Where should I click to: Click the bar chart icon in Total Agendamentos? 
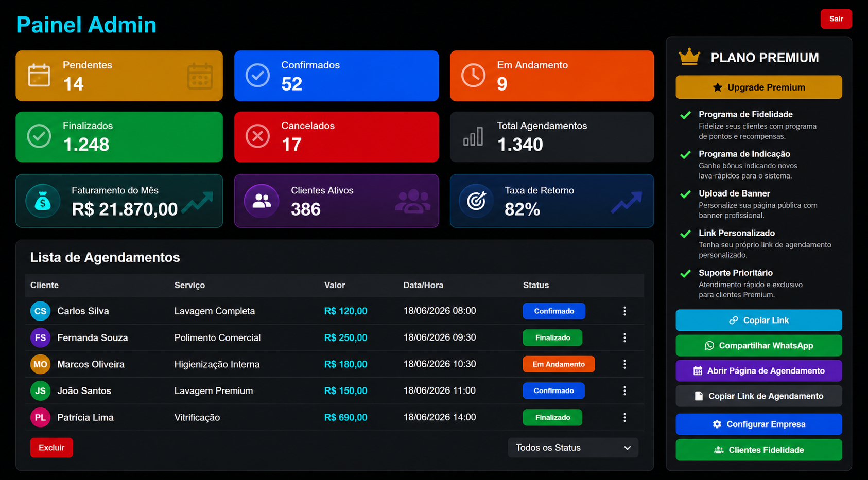coord(473,136)
